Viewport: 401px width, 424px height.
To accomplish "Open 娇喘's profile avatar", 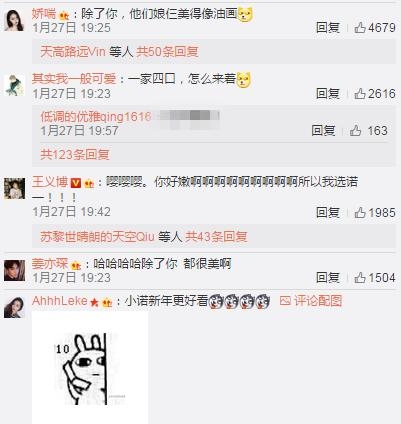I will pos(14,20).
